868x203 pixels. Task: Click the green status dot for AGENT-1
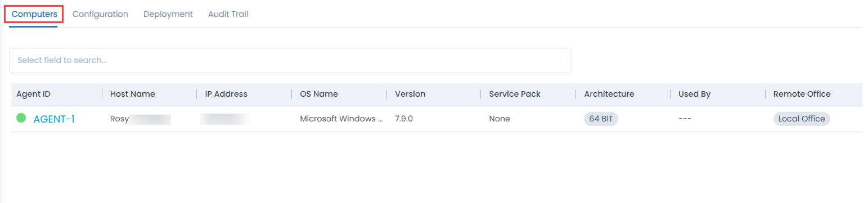21,118
